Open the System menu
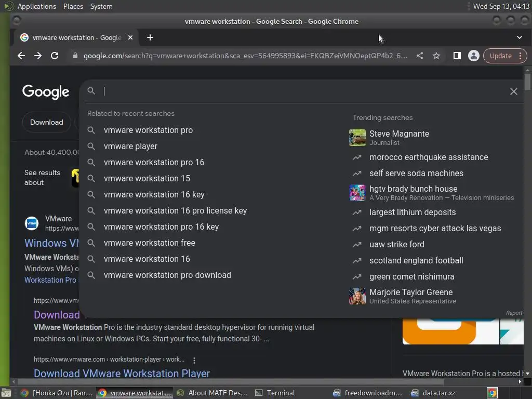532x399 pixels. tap(101, 6)
